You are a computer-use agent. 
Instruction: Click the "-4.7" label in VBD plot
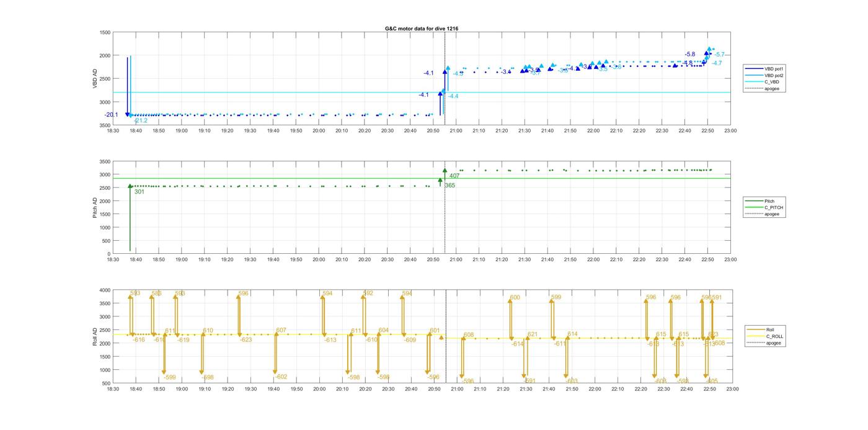click(x=717, y=63)
